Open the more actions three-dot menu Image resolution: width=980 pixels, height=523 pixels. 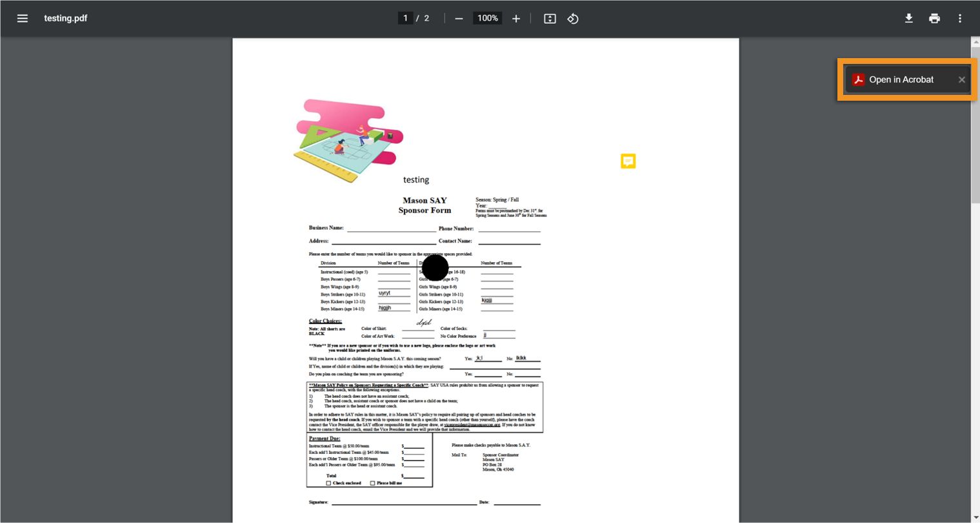tap(960, 18)
